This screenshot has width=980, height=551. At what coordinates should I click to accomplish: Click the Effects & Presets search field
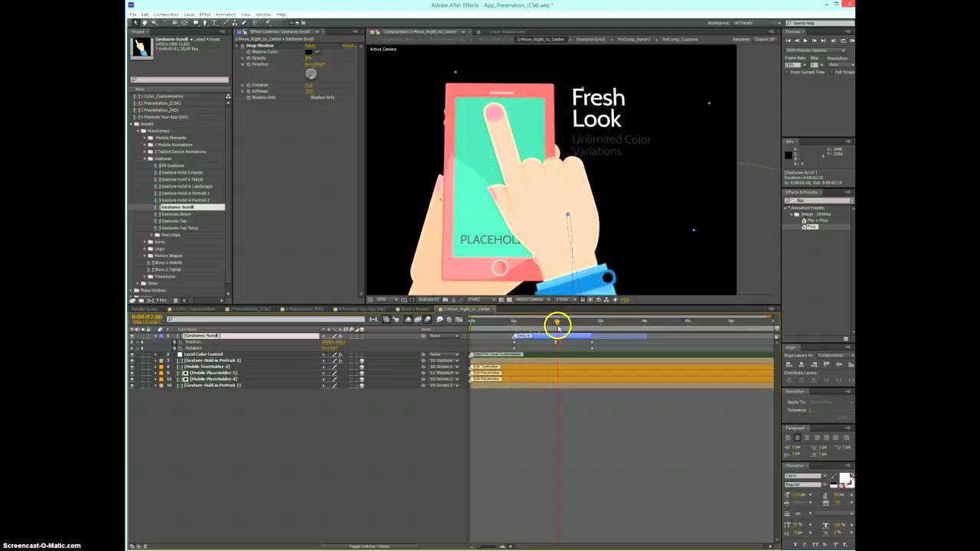point(818,201)
